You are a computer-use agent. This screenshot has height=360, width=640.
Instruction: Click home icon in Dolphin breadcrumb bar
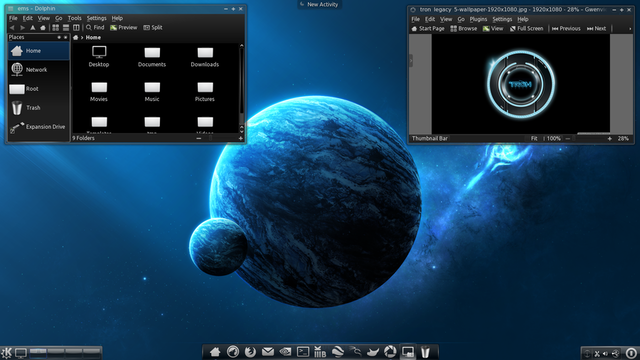point(76,37)
